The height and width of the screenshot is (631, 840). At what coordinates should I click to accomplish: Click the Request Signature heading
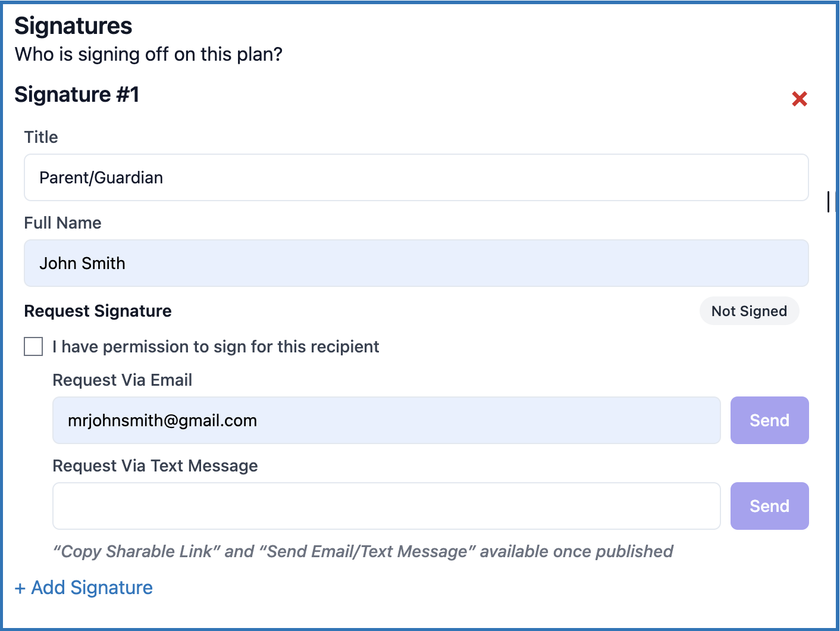(x=98, y=311)
